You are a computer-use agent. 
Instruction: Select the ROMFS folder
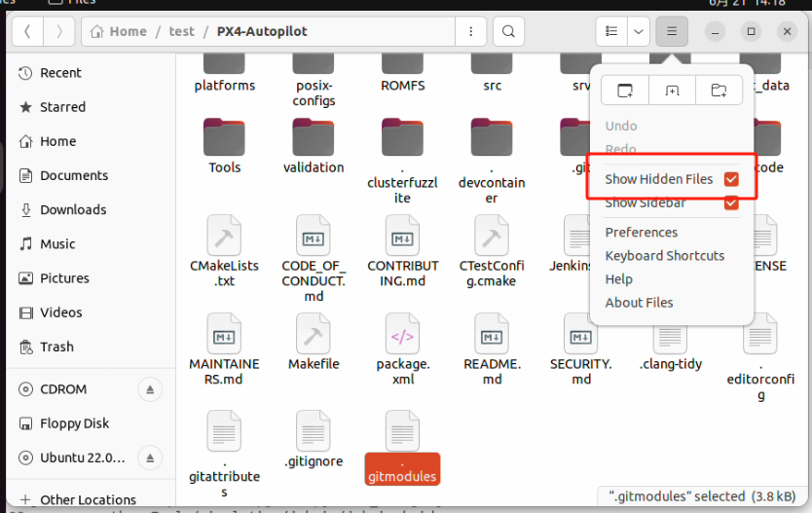click(x=402, y=73)
